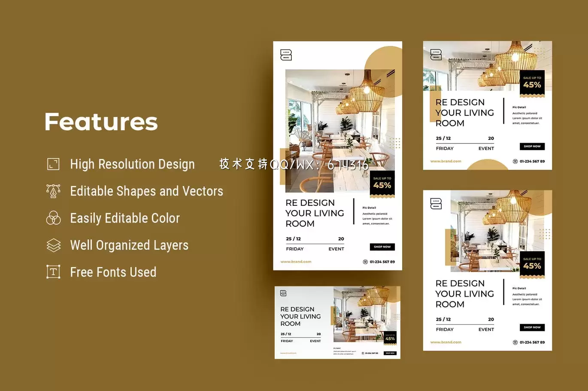Click 'RE DESIGN YOUR LIVING ROOM' on the landscape banner
Screen dimensions: 588x391
[x=300, y=316]
